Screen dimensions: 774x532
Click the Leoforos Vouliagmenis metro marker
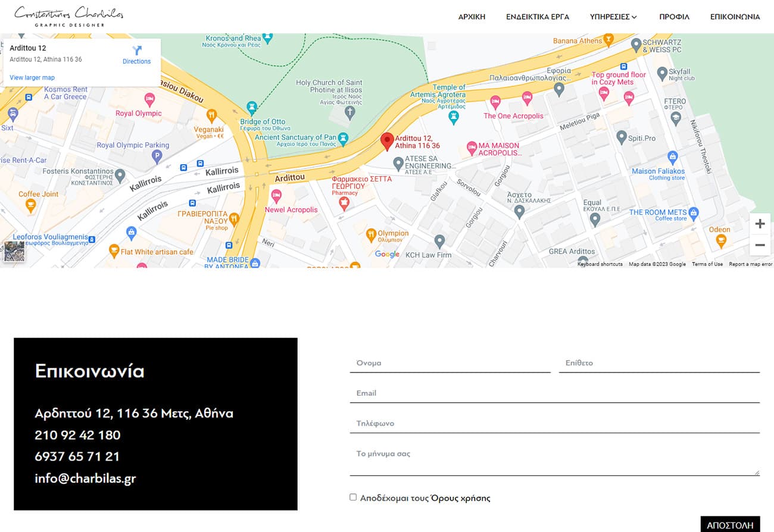click(x=92, y=239)
